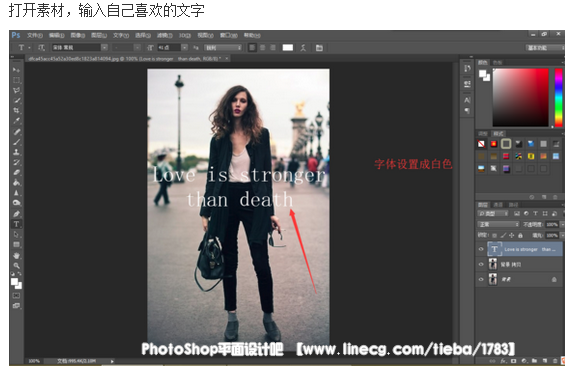Open the layer blend mode dropdown
The width and height of the screenshot is (565, 366).
pyautogui.click(x=498, y=224)
